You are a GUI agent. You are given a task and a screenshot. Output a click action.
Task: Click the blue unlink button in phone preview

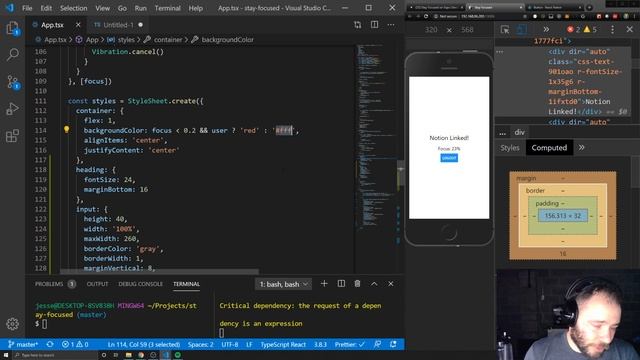tap(449, 158)
